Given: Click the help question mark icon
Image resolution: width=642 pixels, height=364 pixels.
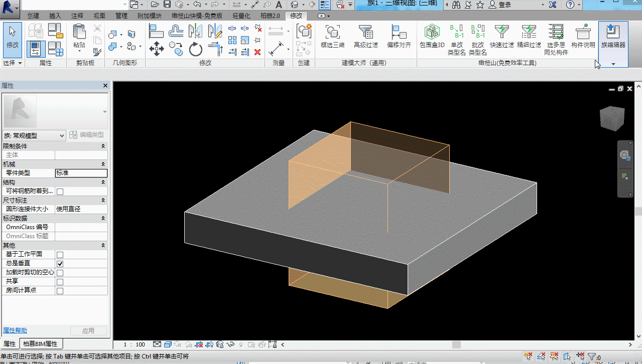Looking at the screenshot, I should 570,5.
